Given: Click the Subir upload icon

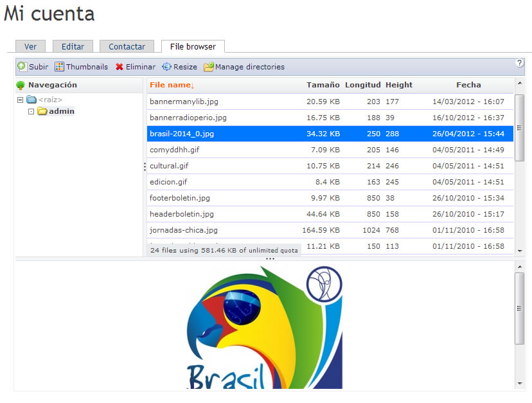Looking at the screenshot, I should click(x=22, y=67).
